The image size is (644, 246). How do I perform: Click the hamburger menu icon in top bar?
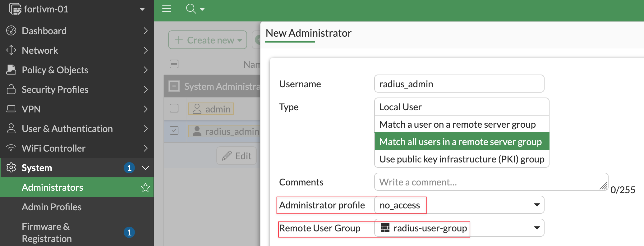tap(167, 9)
